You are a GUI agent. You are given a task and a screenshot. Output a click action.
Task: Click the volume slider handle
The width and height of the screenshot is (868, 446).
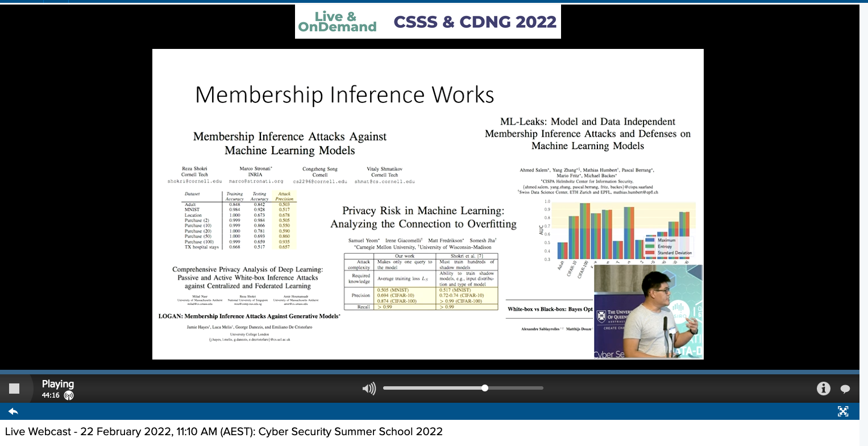click(485, 388)
